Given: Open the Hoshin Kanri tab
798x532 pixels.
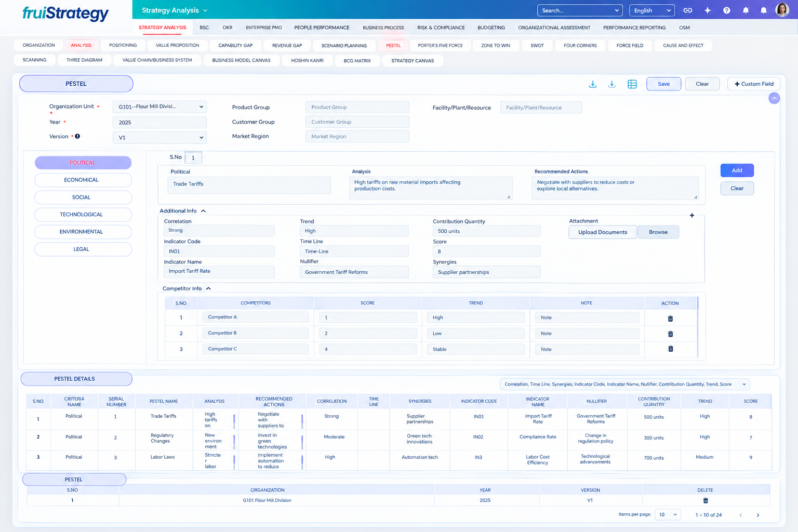Looking at the screenshot, I should point(308,61).
